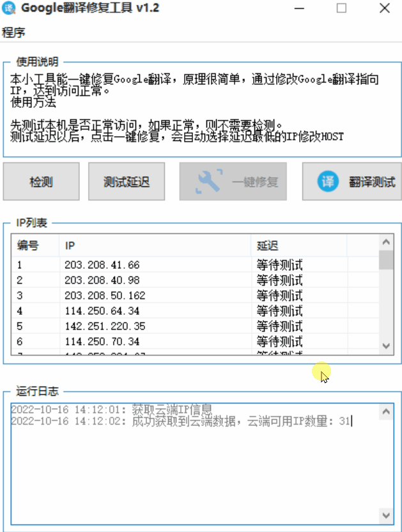Click the 延迟 column header

point(299,245)
